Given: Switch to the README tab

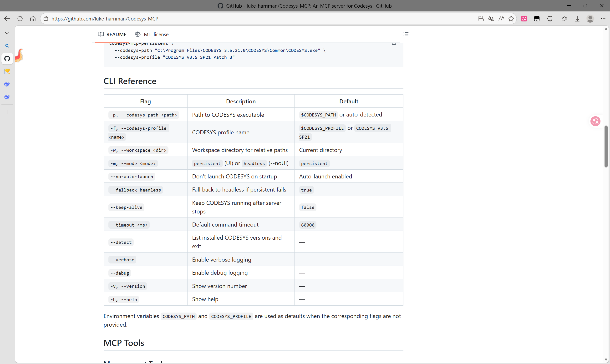Looking at the screenshot, I should tap(112, 34).
